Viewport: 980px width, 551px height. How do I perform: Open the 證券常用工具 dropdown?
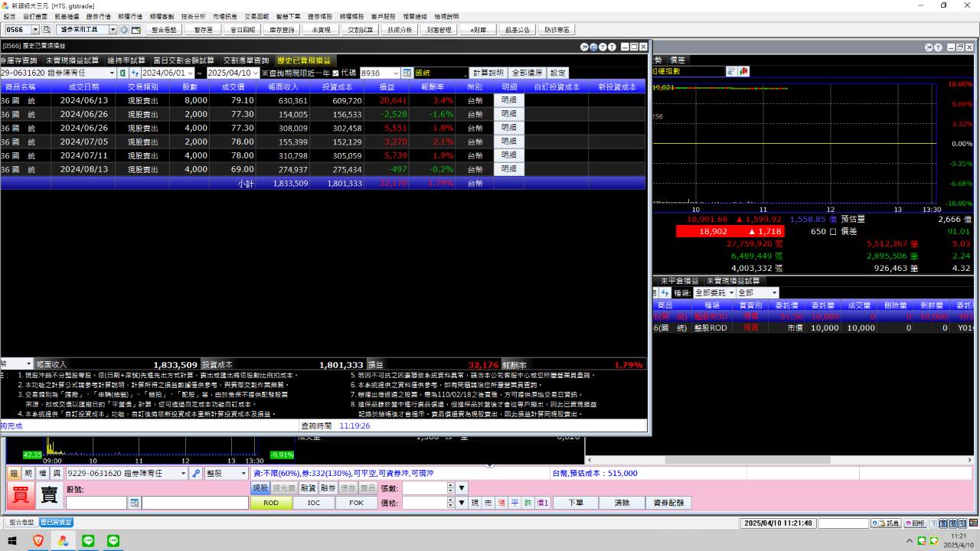pos(113,30)
